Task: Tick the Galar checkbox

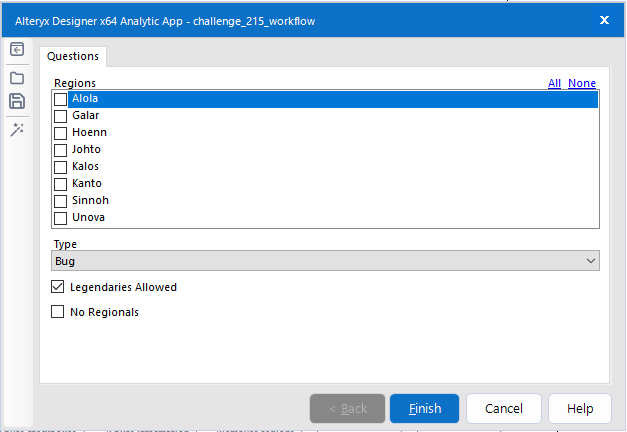Action: point(60,116)
